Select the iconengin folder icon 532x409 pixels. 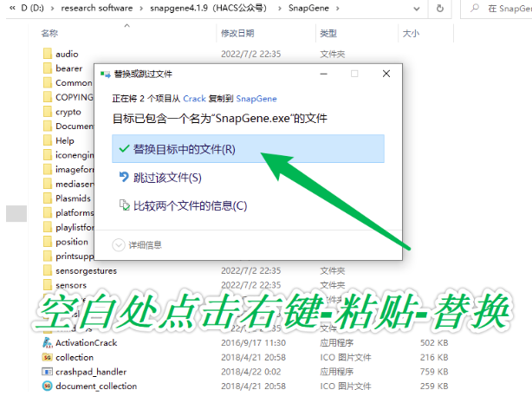(48, 155)
